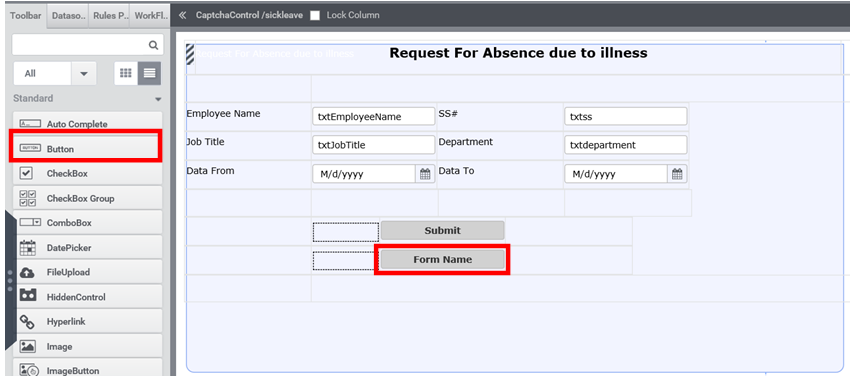Collapse the Standard section
This screenshot has height=379, width=850.
click(158, 99)
